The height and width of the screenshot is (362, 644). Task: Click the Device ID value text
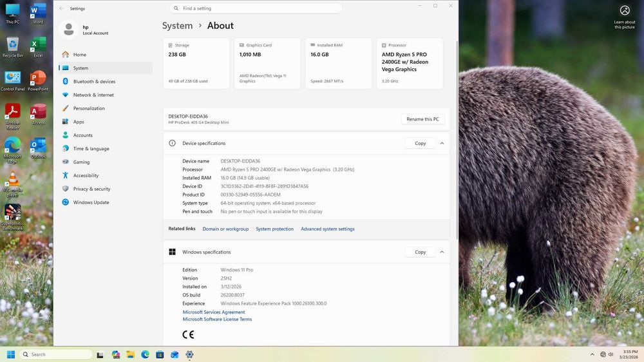[265, 186]
